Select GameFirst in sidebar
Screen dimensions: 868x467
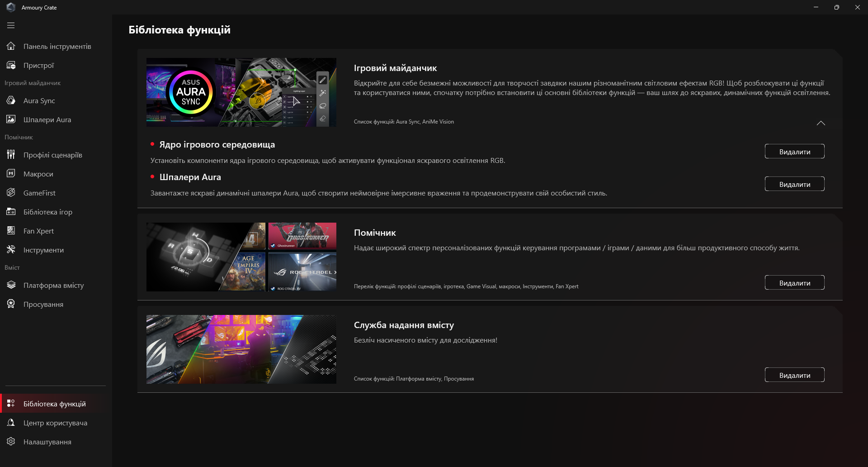pyautogui.click(x=56, y=193)
